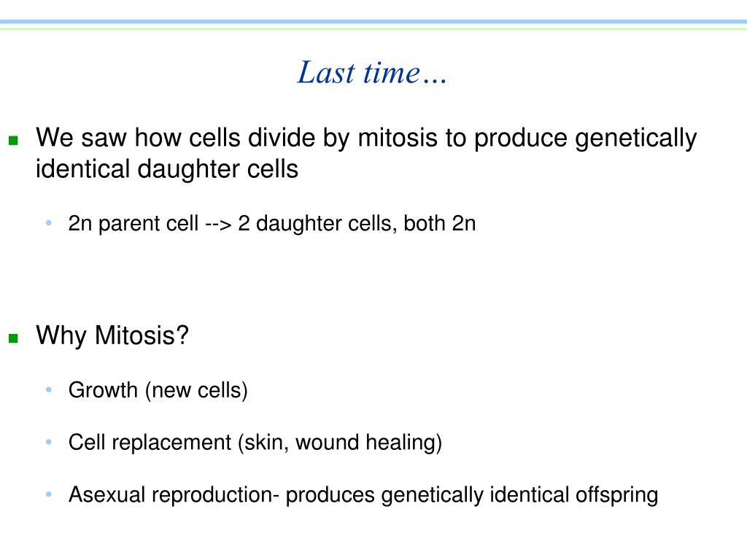Click the blue bullet before 'Growth (new cells)'

[x=48, y=389]
